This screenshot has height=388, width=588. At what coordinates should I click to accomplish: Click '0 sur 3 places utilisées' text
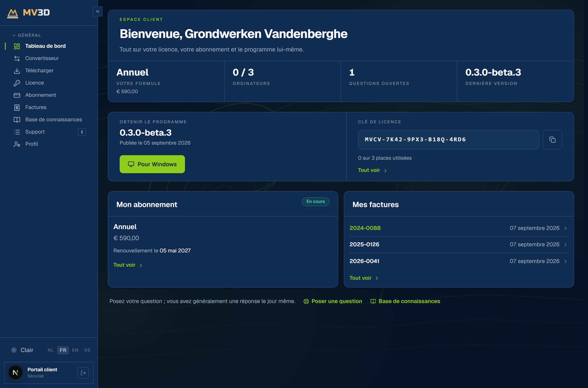385,158
